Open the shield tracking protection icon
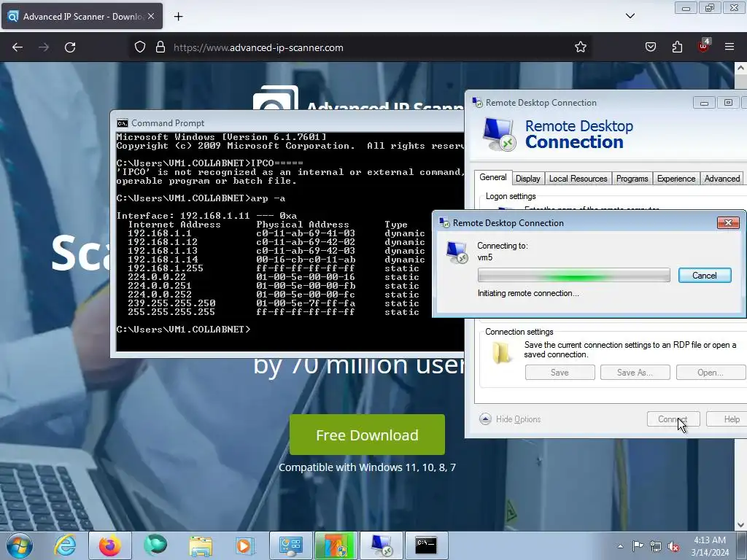747x560 pixels. pos(139,47)
